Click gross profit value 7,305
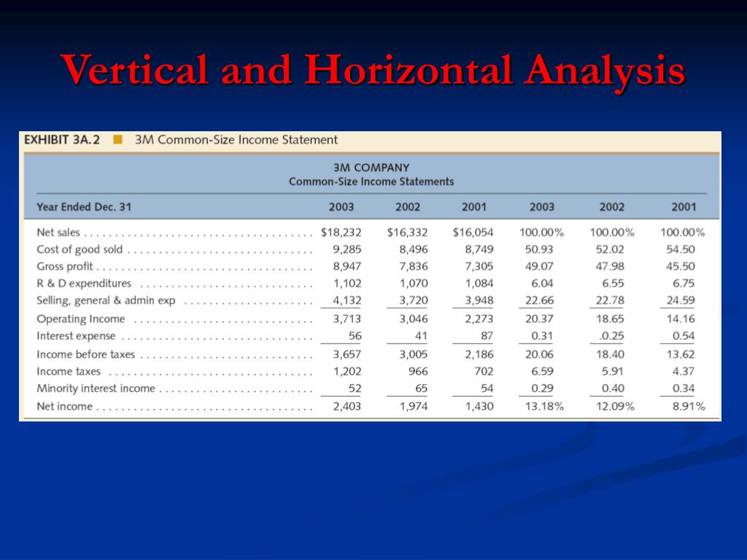Screen dimensions: 747x560 (479, 266)
